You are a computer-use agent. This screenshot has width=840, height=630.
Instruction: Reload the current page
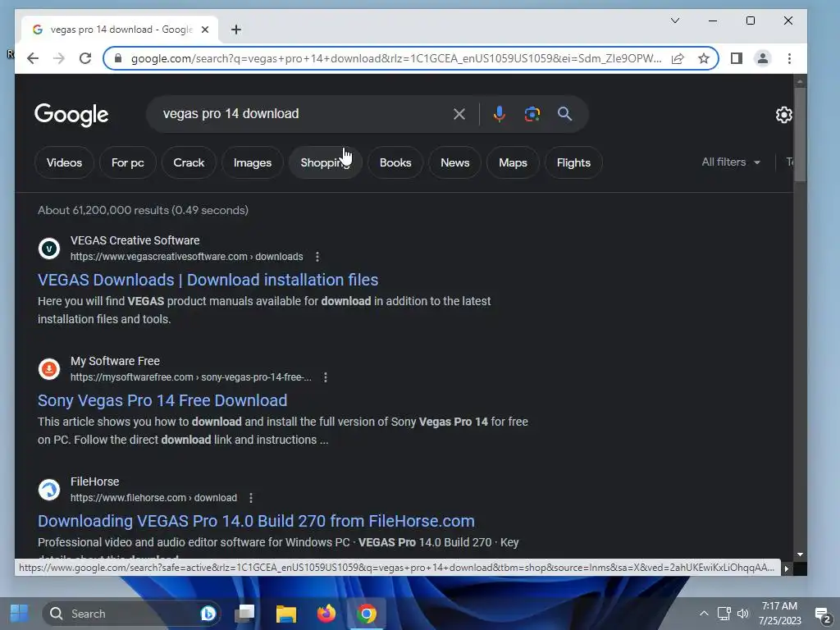point(85,58)
